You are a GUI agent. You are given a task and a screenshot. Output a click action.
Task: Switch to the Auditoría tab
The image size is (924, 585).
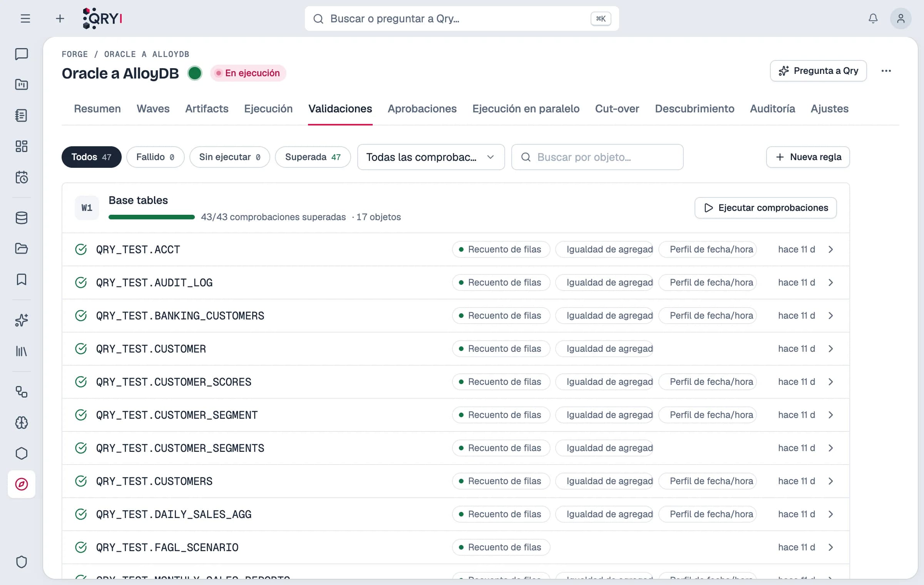tap(772, 109)
